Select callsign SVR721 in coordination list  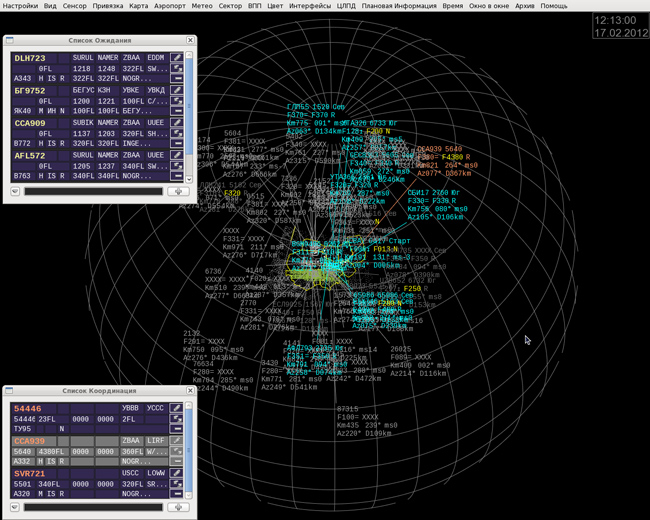[29, 473]
